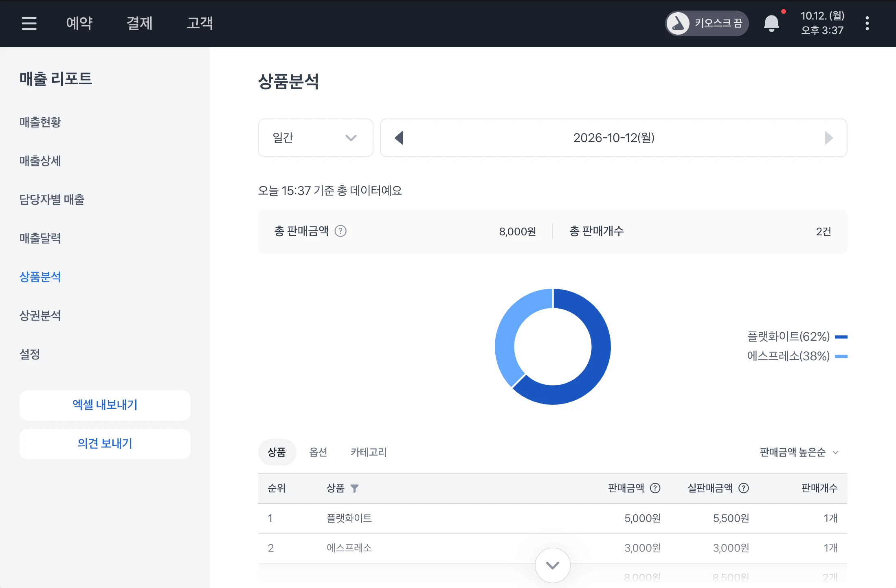Open the 고객 top menu
896x588 pixels.
click(x=200, y=23)
